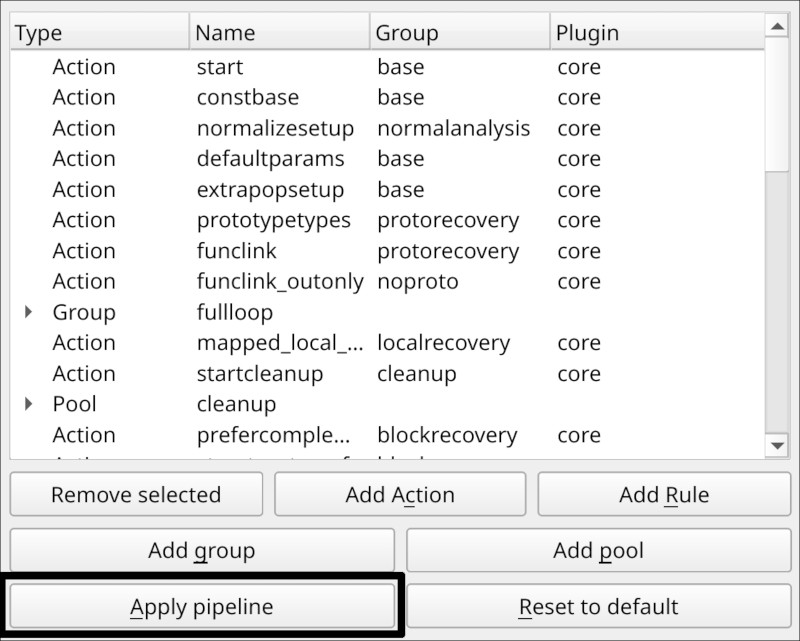Select the start action row
Image resolution: width=800 pixels, height=641 pixels.
(387, 67)
